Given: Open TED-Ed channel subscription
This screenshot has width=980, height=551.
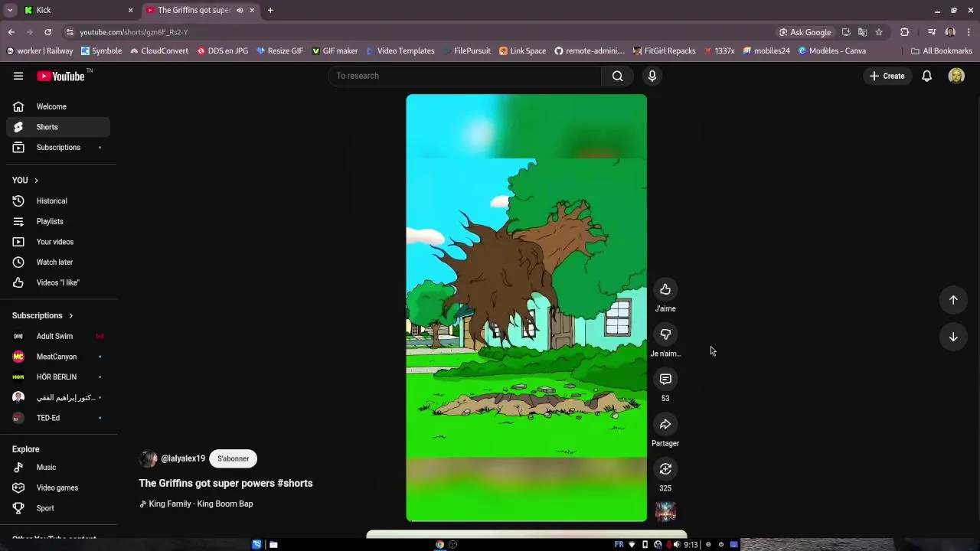Looking at the screenshot, I should click(x=58, y=418).
